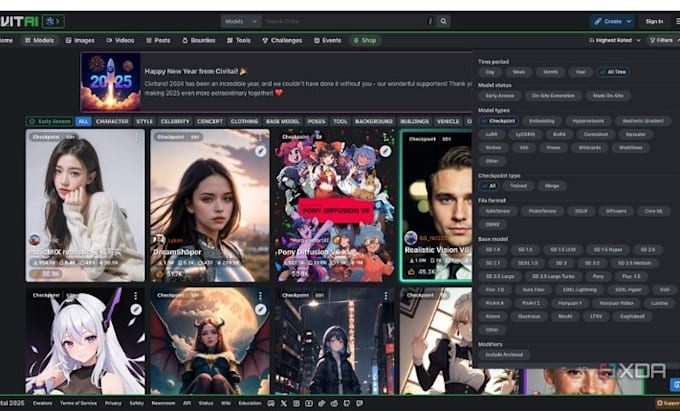Screen dimensions: 680x411
Task: Click the thumbs-up count on Realistic Vision card
Action: tap(421, 272)
